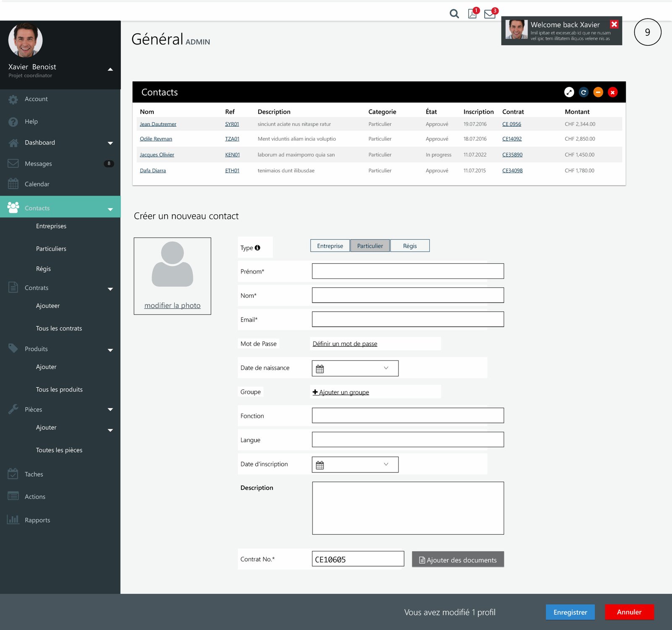
Task: Dismiss the Welcome back Xavier notification
Action: tap(614, 24)
